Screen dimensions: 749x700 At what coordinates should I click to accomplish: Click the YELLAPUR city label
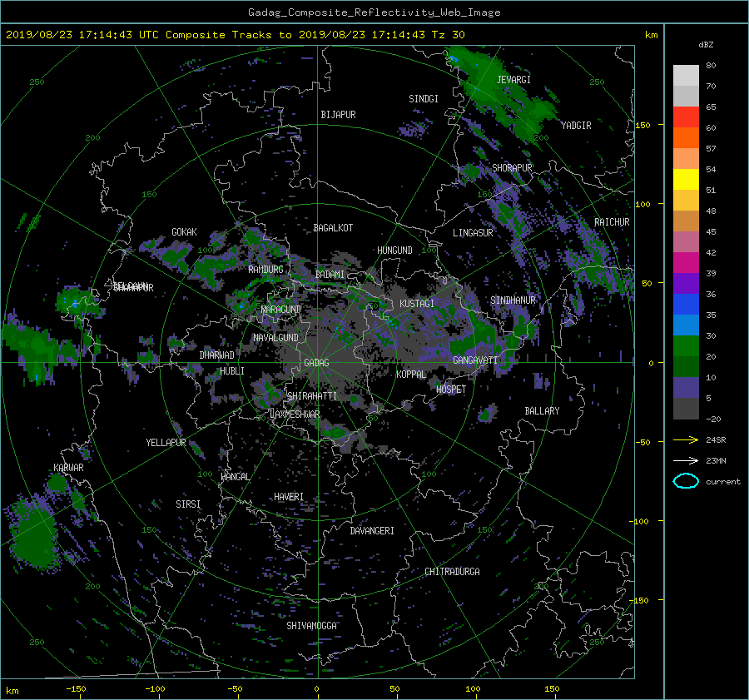pos(166,443)
